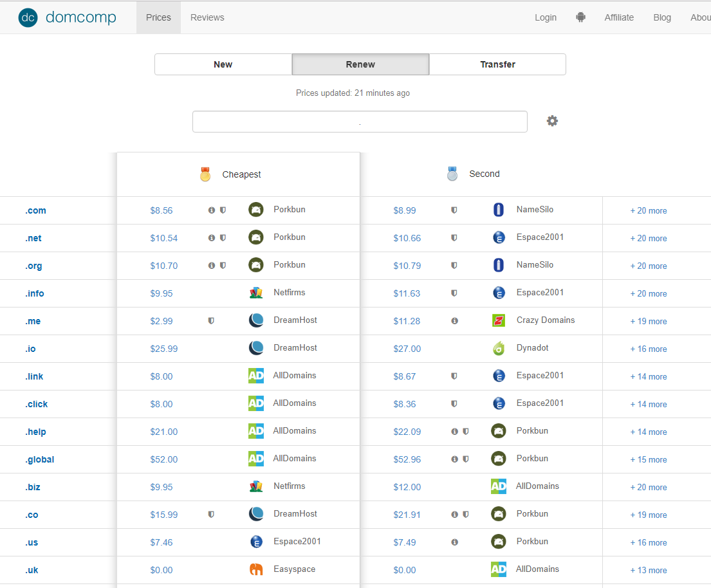Expand +14 more for .link
This screenshot has width=711, height=588.
click(649, 376)
